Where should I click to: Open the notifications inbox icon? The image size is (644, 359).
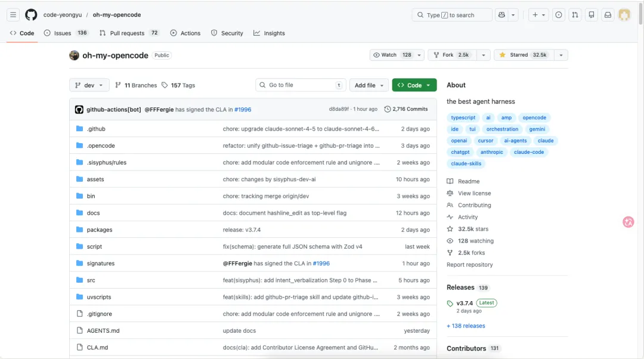pos(608,15)
